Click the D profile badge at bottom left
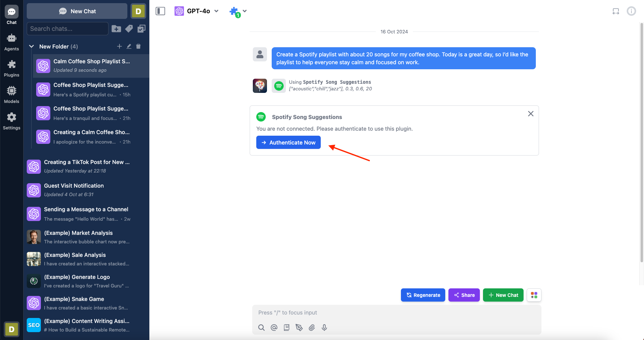Image resolution: width=644 pixels, height=340 pixels. click(x=12, y=329)
